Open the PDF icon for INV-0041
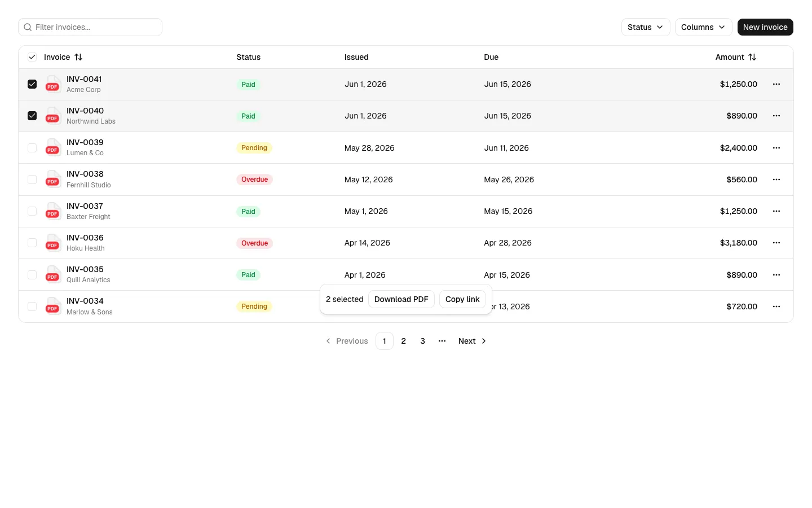Screen dimensions: 812x508 (x=53, y=84)
